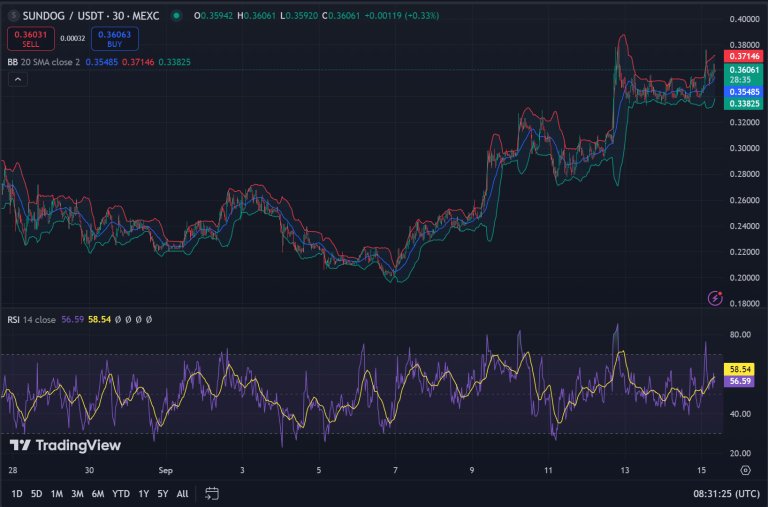Open price scale settings gear icon
This screenshot has height=507, width=768.
click(x=745, y=469)
